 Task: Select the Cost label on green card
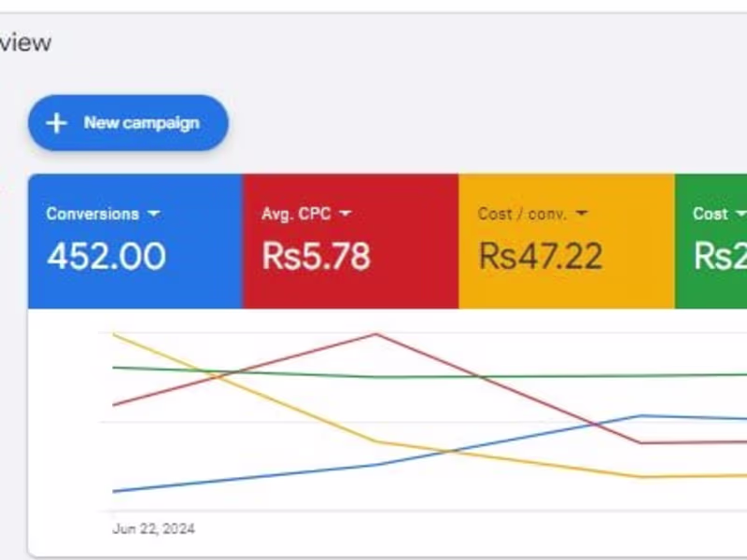point(710,214)
